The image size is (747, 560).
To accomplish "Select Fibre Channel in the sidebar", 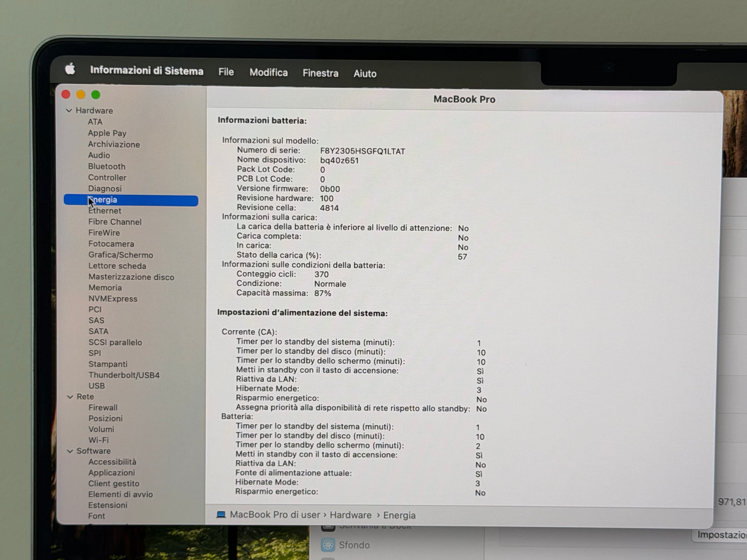I will (x=115, y=222).
